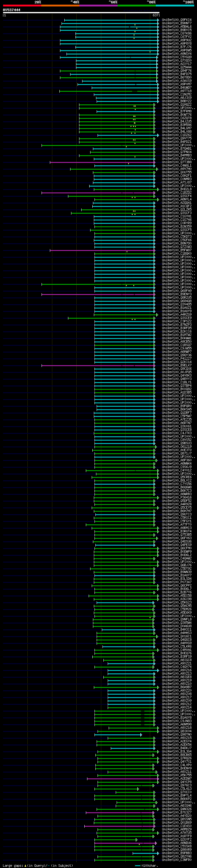Click UniRef100_A9P9U2 label
Viewport: 197px width, 868px height.
(177, 40)
